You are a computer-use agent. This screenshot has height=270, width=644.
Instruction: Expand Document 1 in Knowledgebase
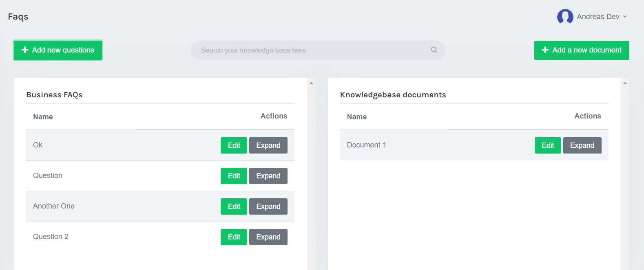pyautogui.click(x=582, y=145)
